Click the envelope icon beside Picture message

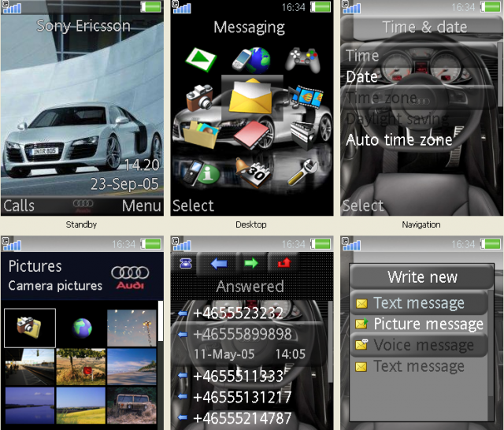pyautogui.click(x=362, y=324)
